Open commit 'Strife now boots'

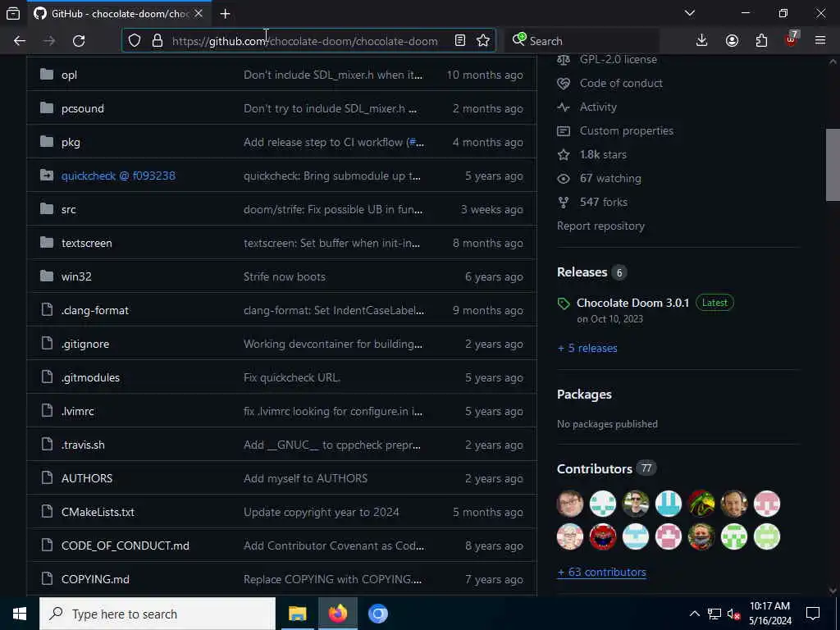click(x=285, y=277)
